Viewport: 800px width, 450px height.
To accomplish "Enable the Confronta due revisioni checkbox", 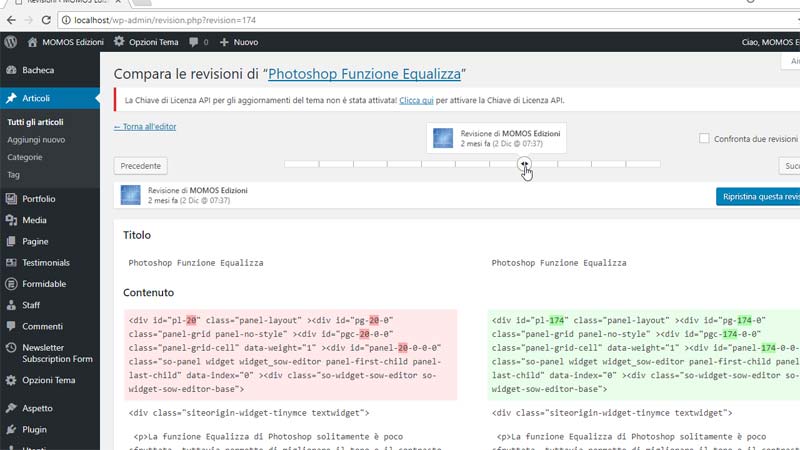I will (704, 138).
